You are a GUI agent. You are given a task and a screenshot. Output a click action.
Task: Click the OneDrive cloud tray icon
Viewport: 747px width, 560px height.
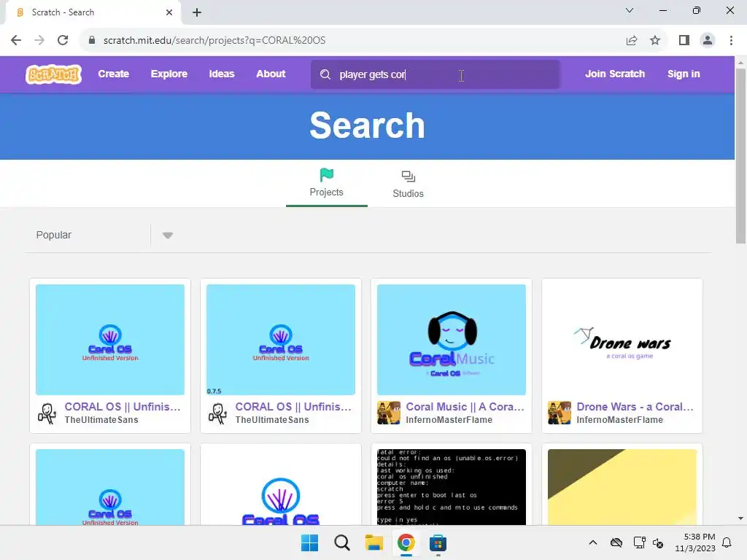point(616,542)
